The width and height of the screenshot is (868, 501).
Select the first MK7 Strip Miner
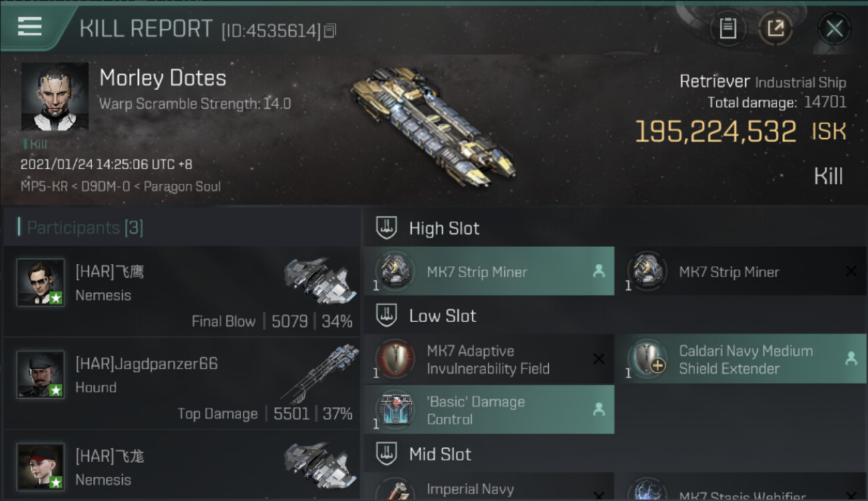click(489, 271)
